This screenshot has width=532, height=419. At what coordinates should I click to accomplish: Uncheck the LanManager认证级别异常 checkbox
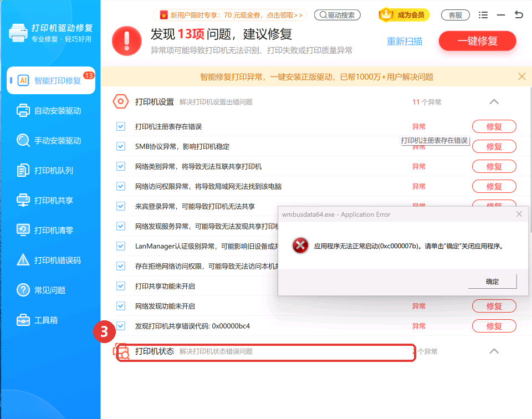121,246
